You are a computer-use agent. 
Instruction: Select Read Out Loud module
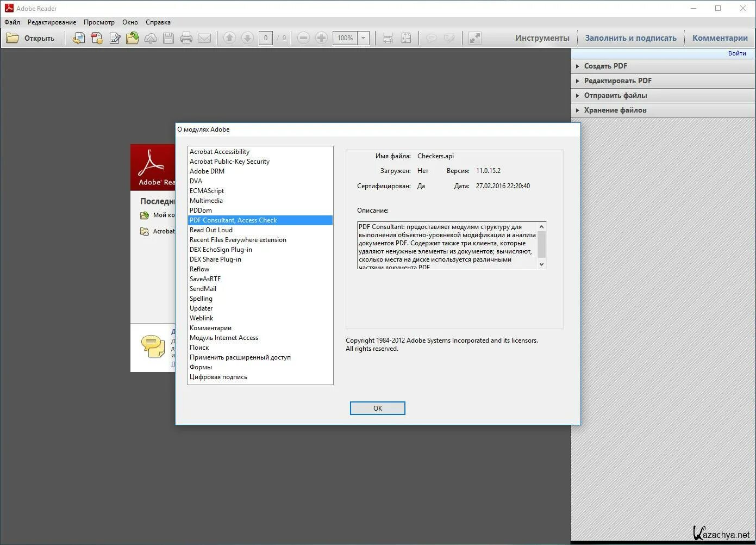tap(260, 230)
